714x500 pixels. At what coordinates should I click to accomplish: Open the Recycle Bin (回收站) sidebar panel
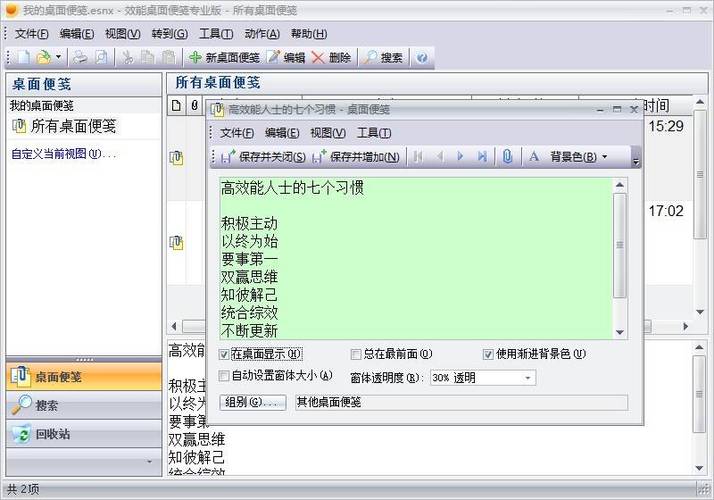click(84, 434)
